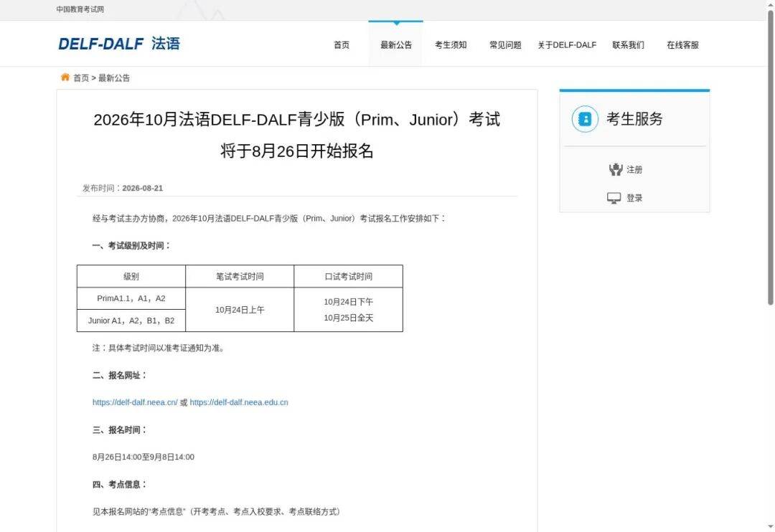775x532 pixels.
Task: Click the 登录 link in 考生服务
Action: (634, 198)
